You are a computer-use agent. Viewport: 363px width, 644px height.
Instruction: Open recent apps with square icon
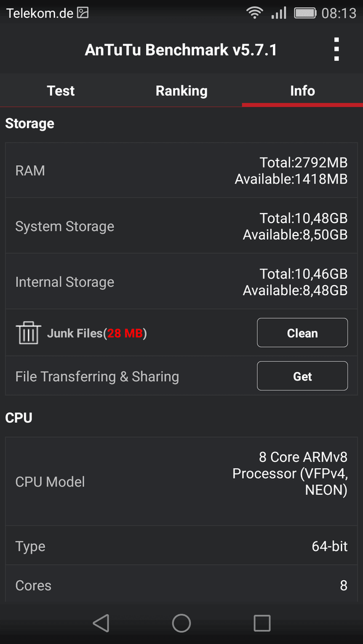tap(262, 623)
